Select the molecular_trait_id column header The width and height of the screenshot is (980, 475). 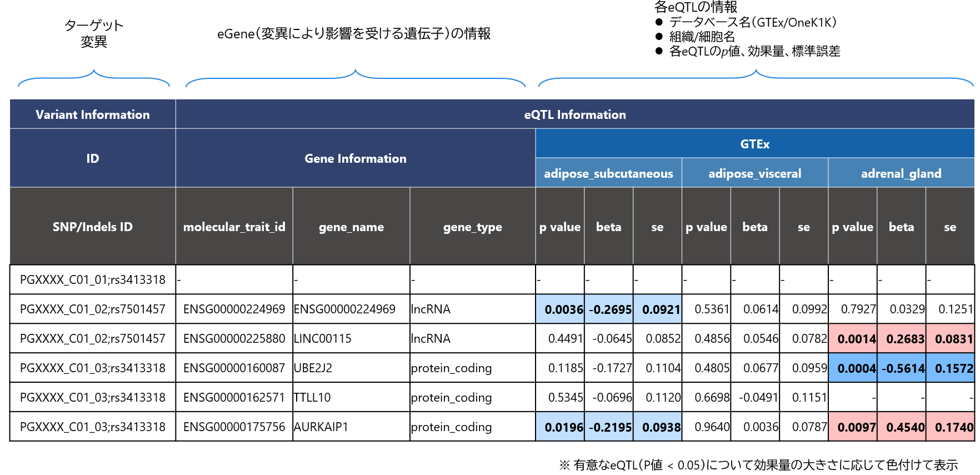(x=234, y=227)
